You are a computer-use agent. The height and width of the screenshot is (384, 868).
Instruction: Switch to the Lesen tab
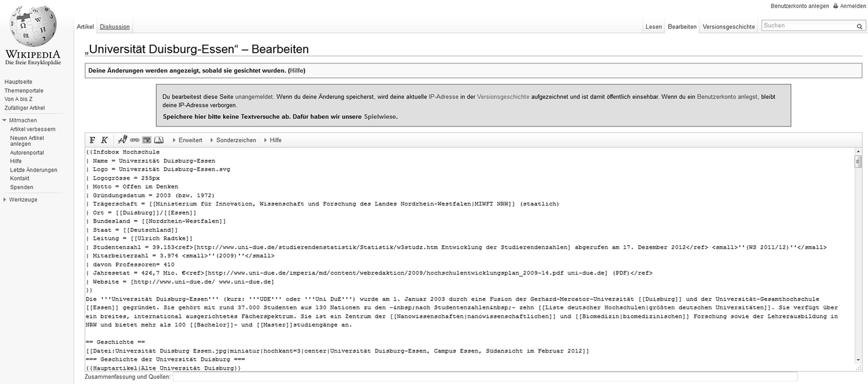click(654, 27)
